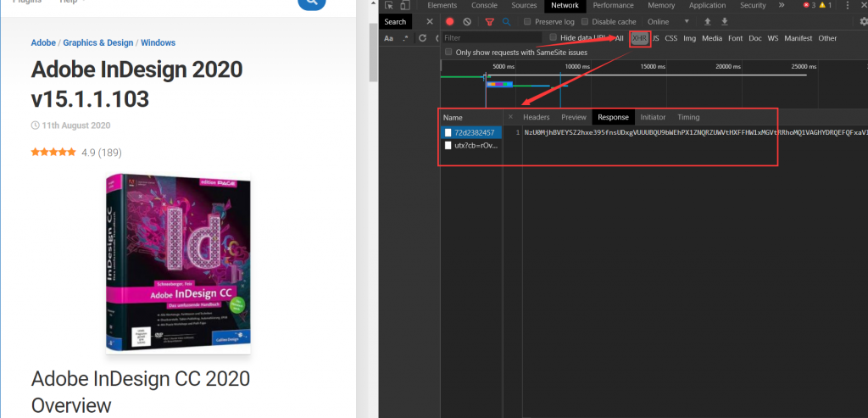Toggle match case Aa in search

tap(388, 38)
